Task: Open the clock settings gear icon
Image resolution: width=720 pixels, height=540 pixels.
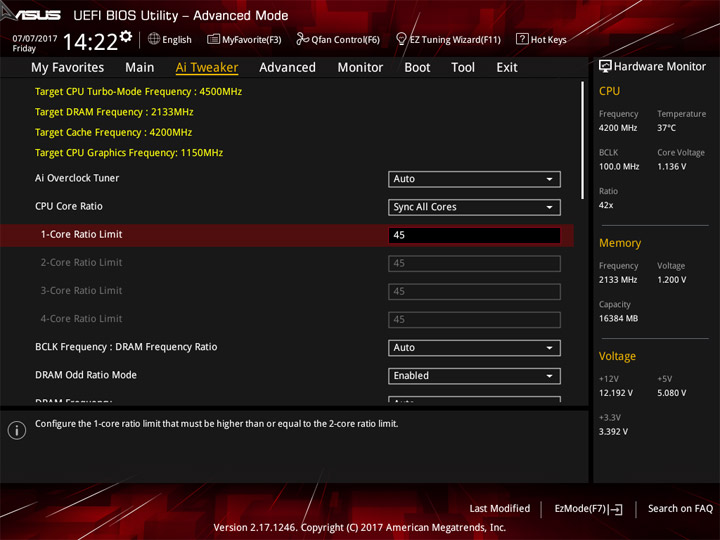Action: (126, 36)
